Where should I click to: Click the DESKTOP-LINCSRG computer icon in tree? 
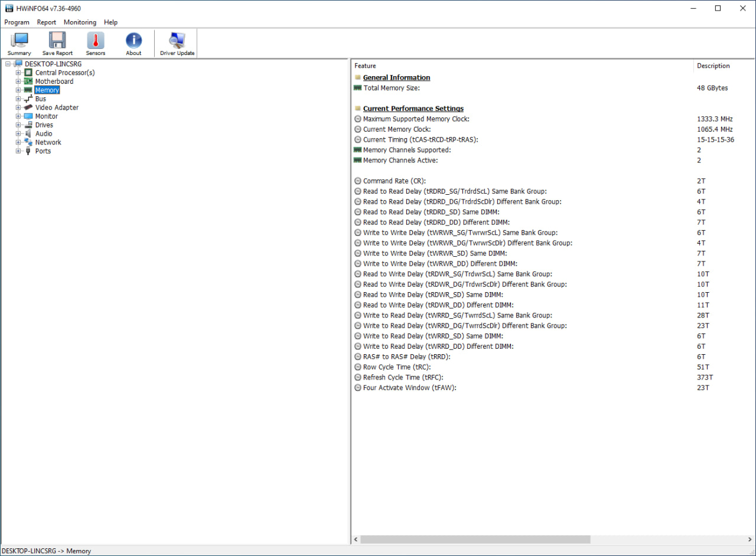pos(18,64)
